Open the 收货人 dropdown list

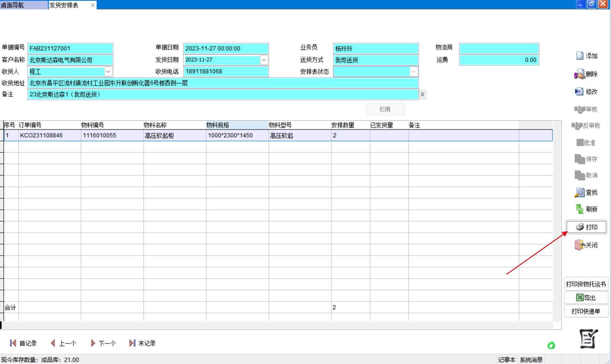(108, 72)
